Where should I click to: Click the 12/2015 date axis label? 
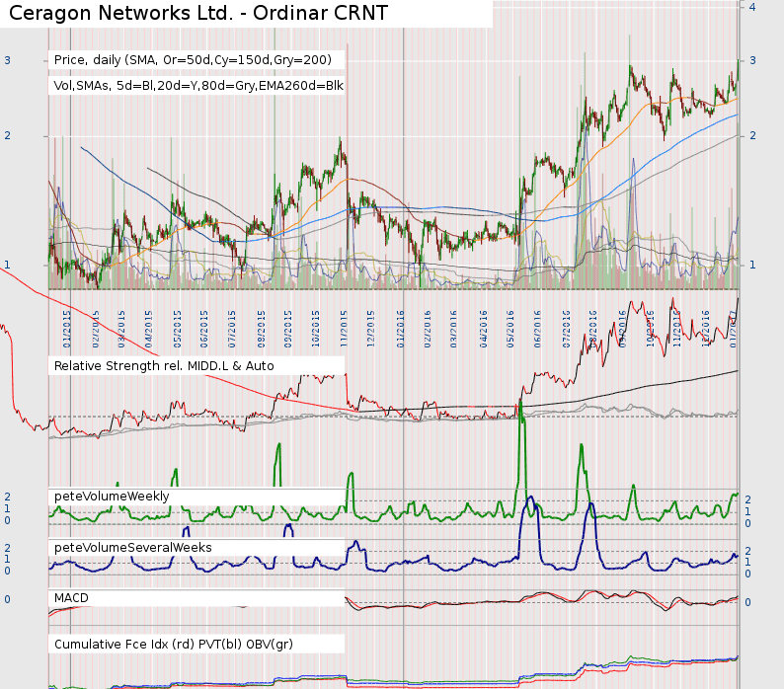click(x=371, y=329)
